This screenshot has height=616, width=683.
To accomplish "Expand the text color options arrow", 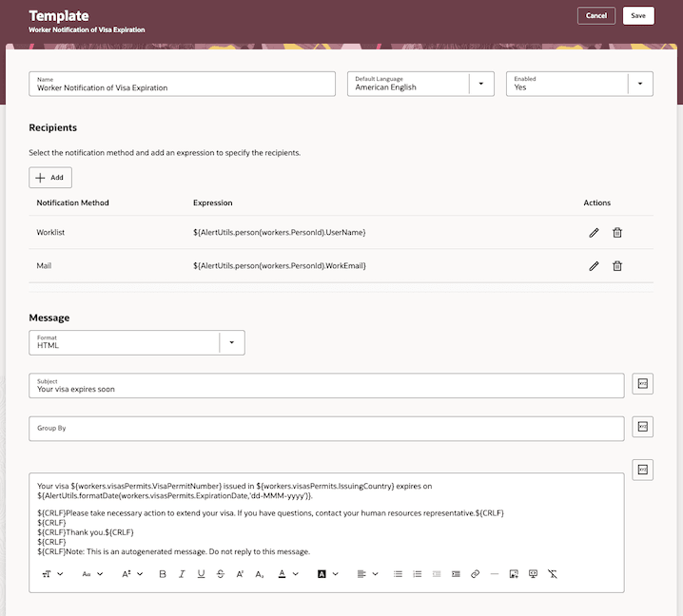I will point(295,574).
